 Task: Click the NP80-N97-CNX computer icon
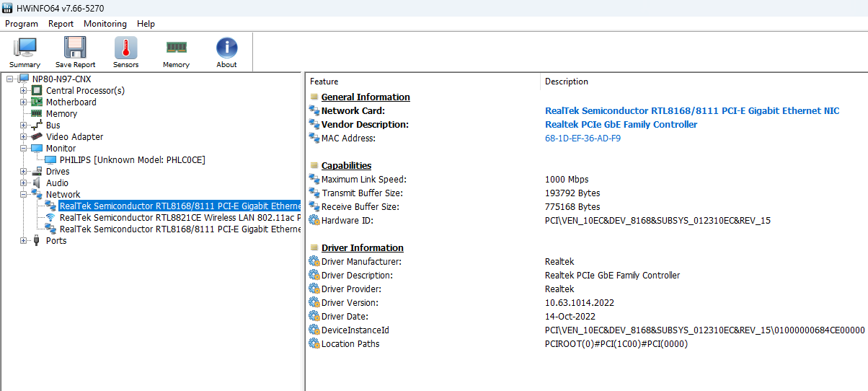[23, 79]
